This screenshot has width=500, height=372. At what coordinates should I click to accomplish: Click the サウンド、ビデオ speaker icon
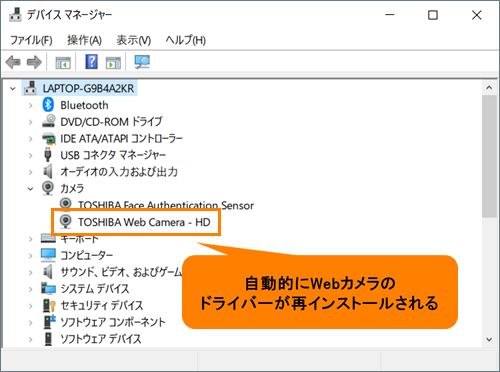[x=48, y=272]
